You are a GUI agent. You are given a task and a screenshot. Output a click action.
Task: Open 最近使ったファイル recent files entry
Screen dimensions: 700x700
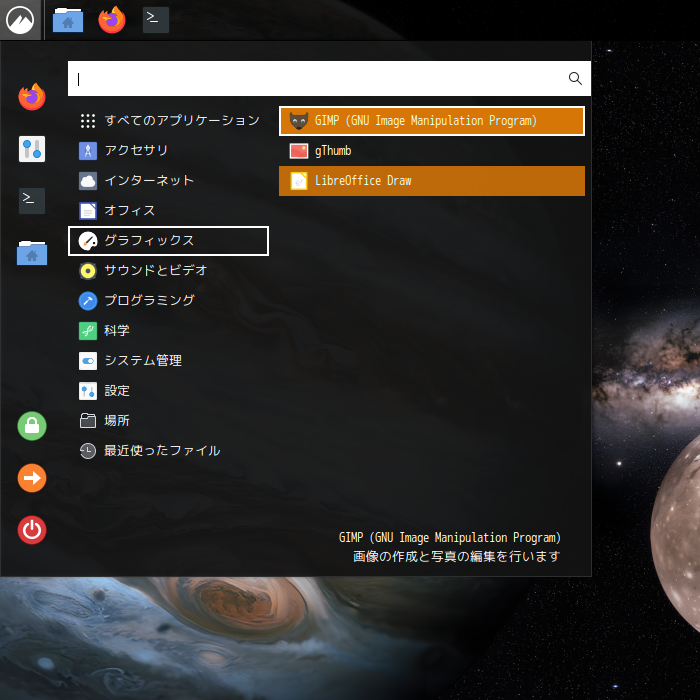pos(168,451)
